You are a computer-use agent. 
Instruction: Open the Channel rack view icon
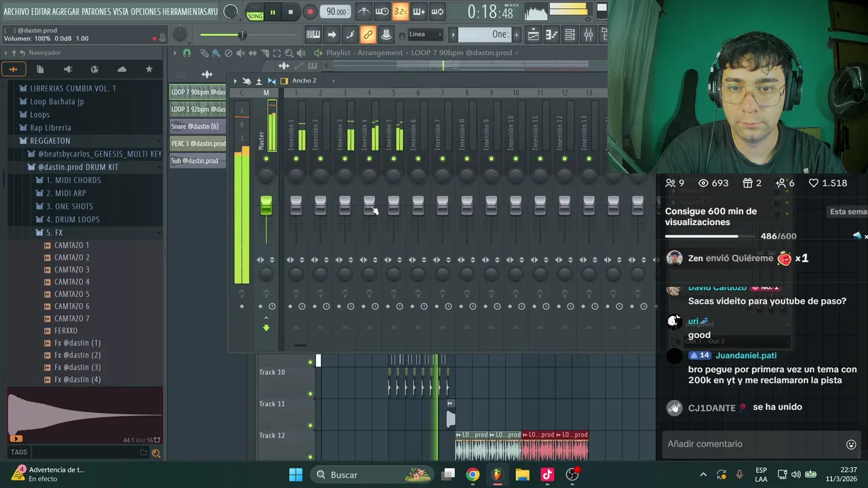click(x=570, y=35)
